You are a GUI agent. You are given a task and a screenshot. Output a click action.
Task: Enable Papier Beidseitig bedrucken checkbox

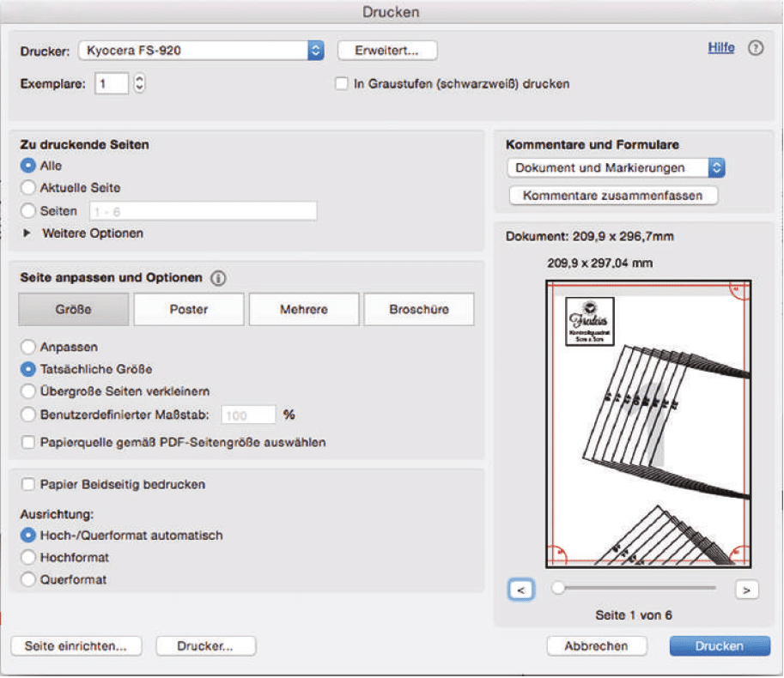tap(29, 485)
